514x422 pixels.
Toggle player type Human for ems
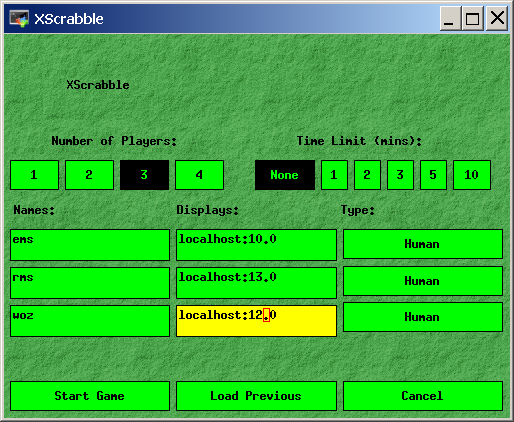tap(423, 244)
